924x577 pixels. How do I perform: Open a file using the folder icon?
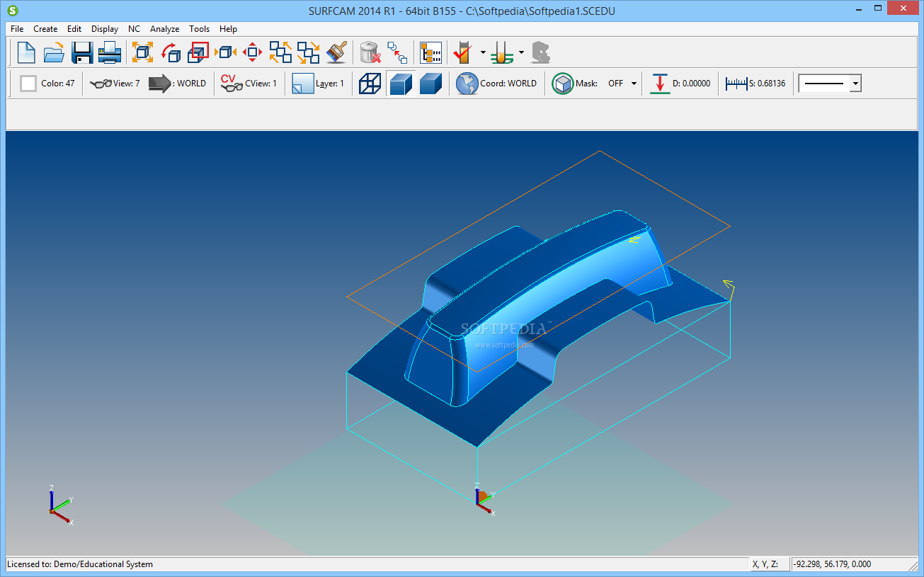[54, 52]
